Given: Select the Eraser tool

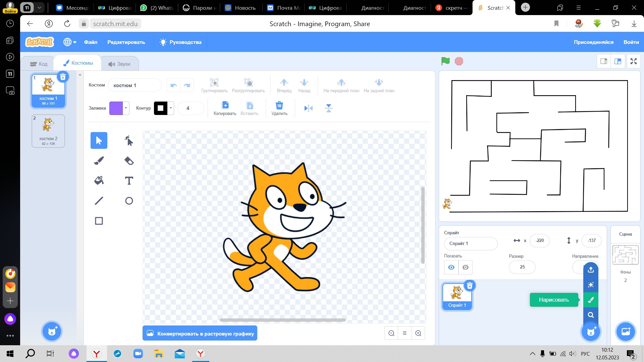Looking at the screenshot, I should pyautogui.click(x=129, y=161).
